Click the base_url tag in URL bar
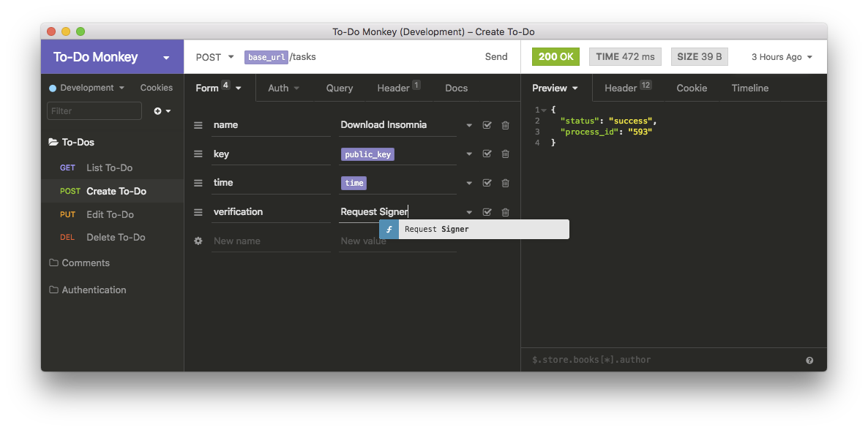The width and height of the screenshot is (868, 430). point(266,57)
